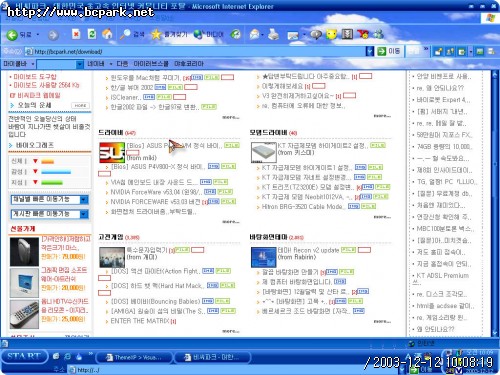Click the green Back arrow button
500x375 pixels.
click(x=12, y=35)
